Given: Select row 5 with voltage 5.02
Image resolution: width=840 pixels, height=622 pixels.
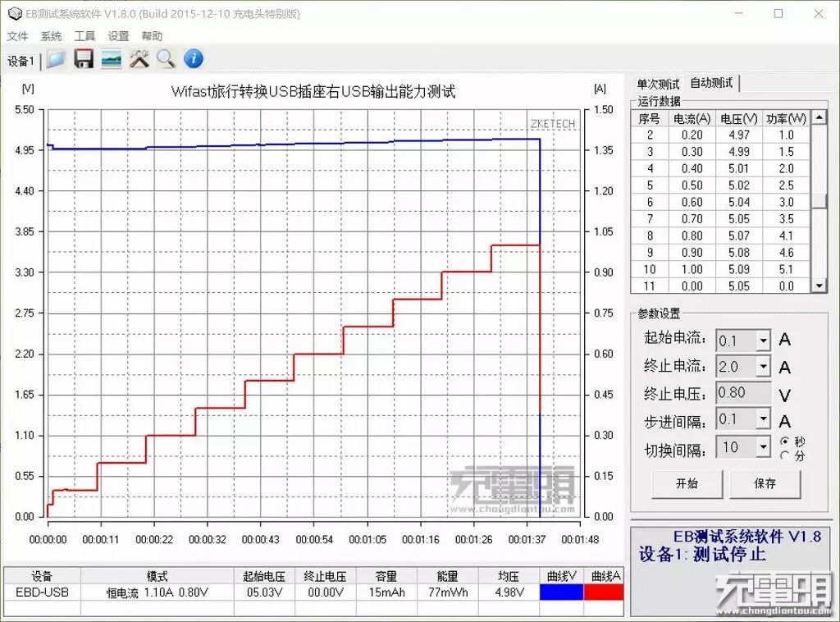Looking at the screenshot, I should [x=720, y=185].
